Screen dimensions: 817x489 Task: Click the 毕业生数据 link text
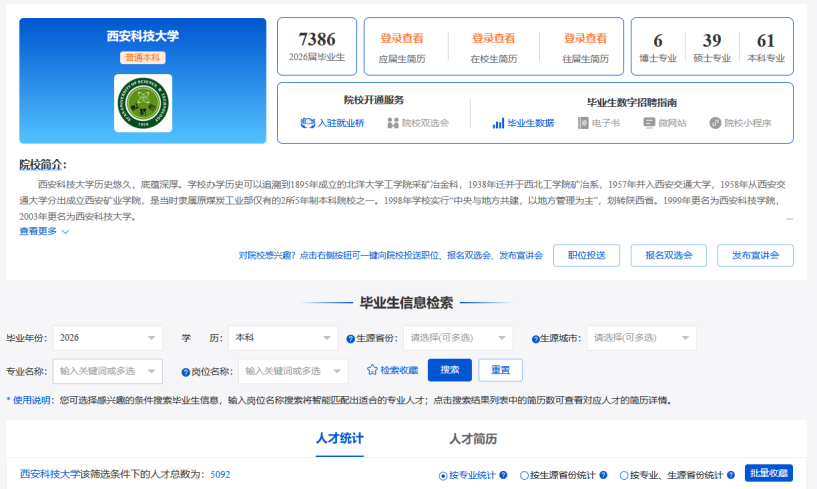[530, 123]
